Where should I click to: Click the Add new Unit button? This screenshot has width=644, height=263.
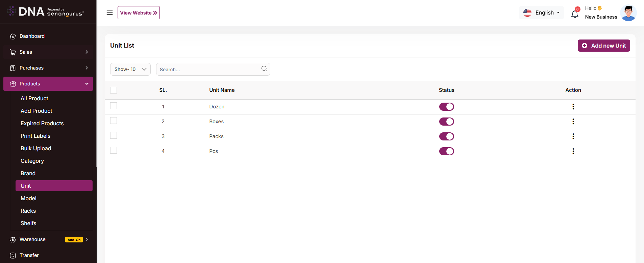pos(603,46)
